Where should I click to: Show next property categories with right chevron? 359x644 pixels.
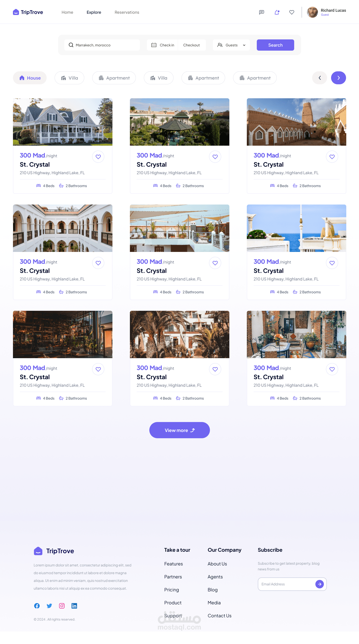coord(338,78)
